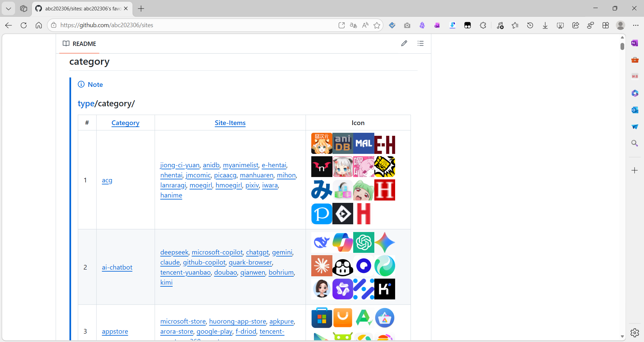
Task: Add this page to favorites star
Action: 377,25
